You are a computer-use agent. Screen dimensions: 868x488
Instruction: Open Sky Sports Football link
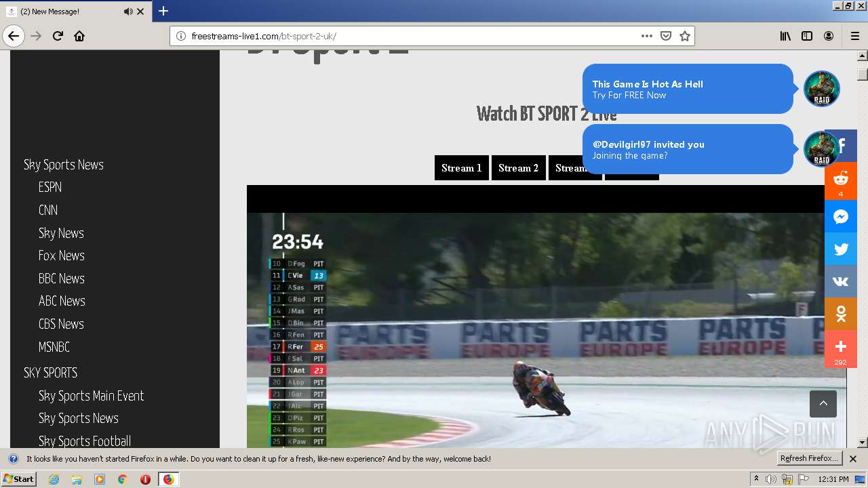pos(85,441)
